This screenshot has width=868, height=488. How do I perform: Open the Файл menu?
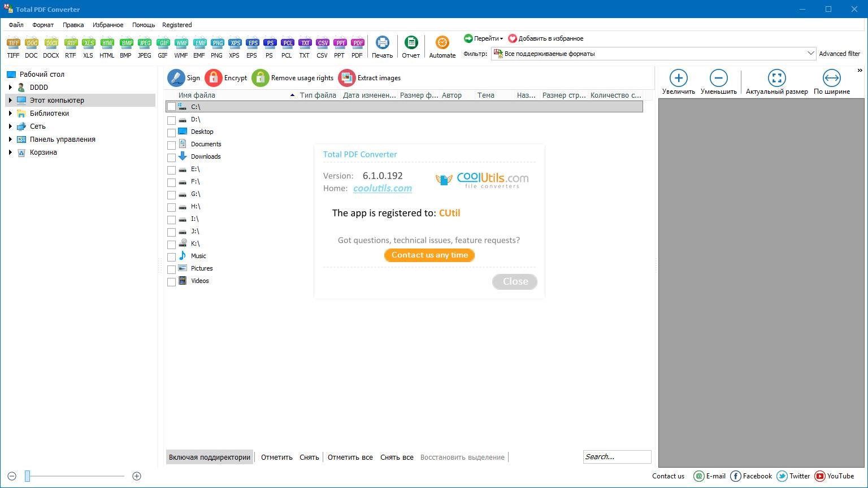tap(16, 25)
